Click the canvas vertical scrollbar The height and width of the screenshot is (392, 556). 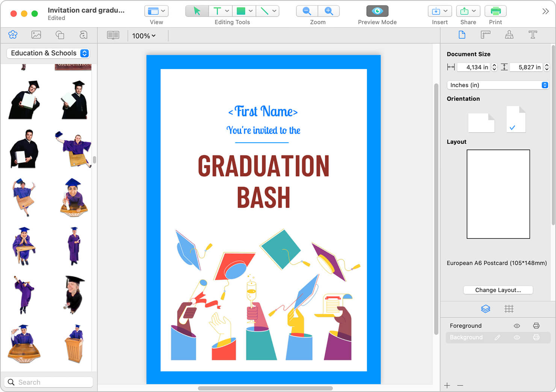click(436, 208)
